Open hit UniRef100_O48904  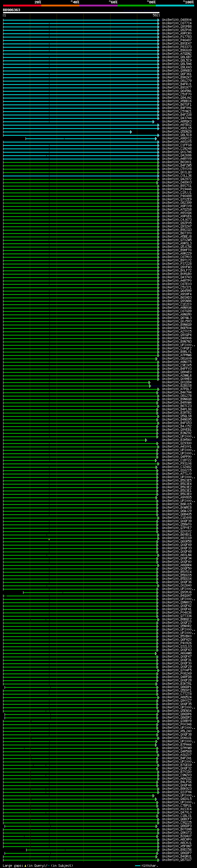coord(177,20)
